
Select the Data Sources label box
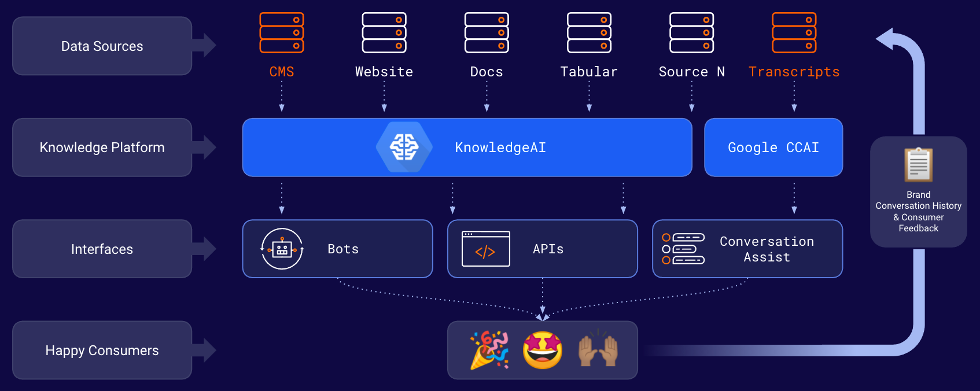tap(102, 46)
